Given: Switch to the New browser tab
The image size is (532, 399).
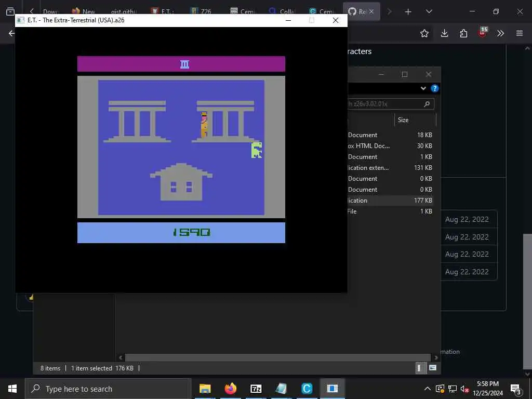Looking at the screenshot, I should (x=84, y=11).
